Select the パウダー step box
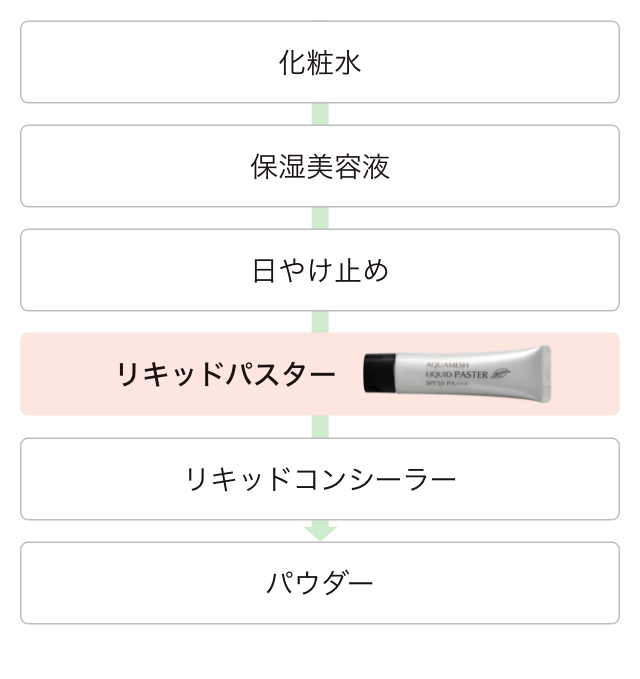The width and height of the screenshot is (640, 679). pos(320,583)
